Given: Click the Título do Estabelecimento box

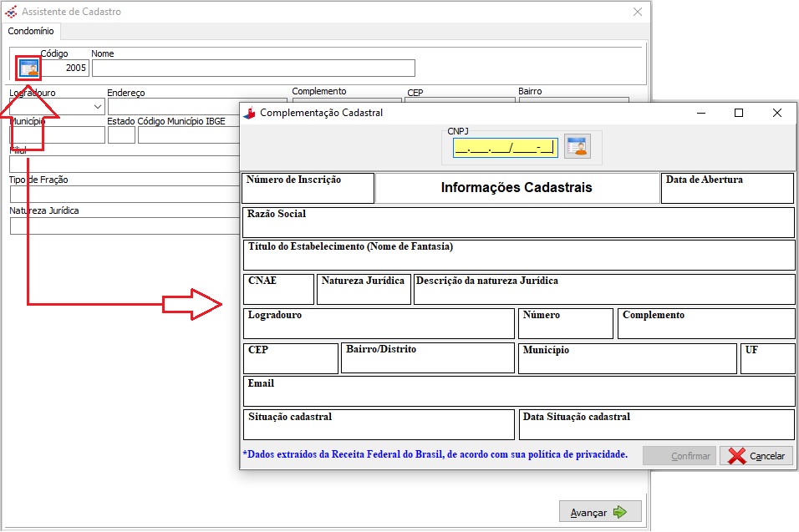Looking at the screenshot, I should 519,255.
